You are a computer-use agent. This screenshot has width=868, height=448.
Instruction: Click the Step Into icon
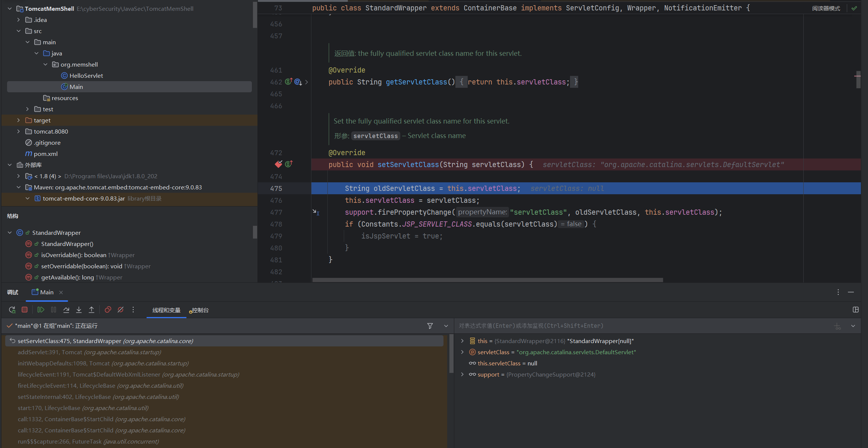(79, 310)
